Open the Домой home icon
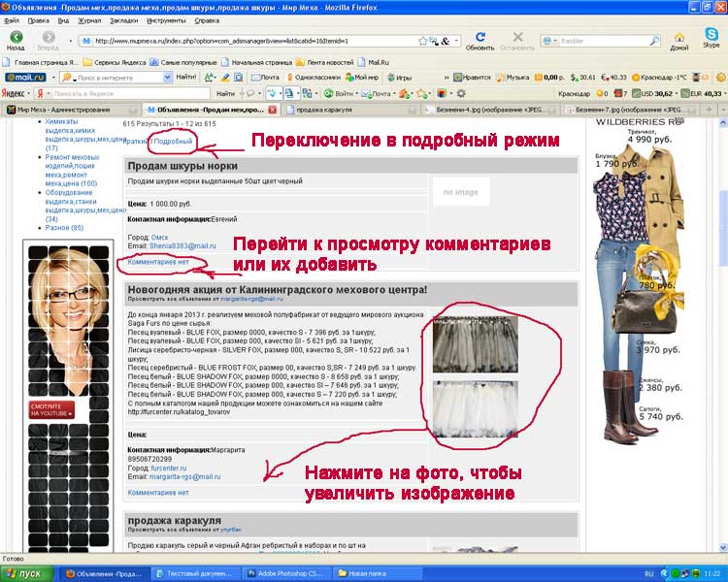The width and height of the screenshot is (728, 582). coord(678,38)
